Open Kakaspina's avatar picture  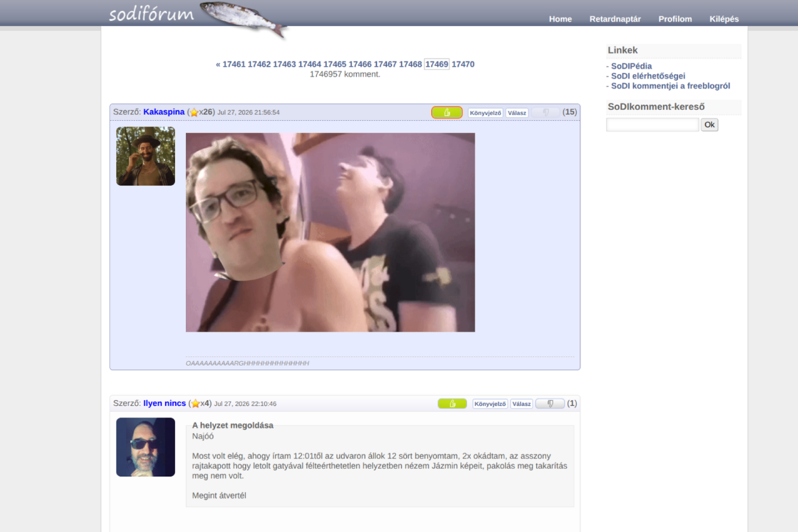coord(145,156)
